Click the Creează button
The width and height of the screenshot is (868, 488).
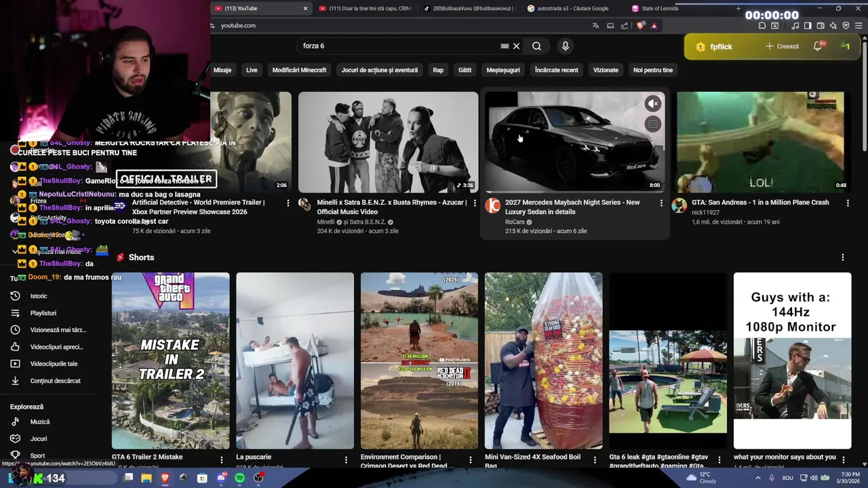tap(782, 46)
